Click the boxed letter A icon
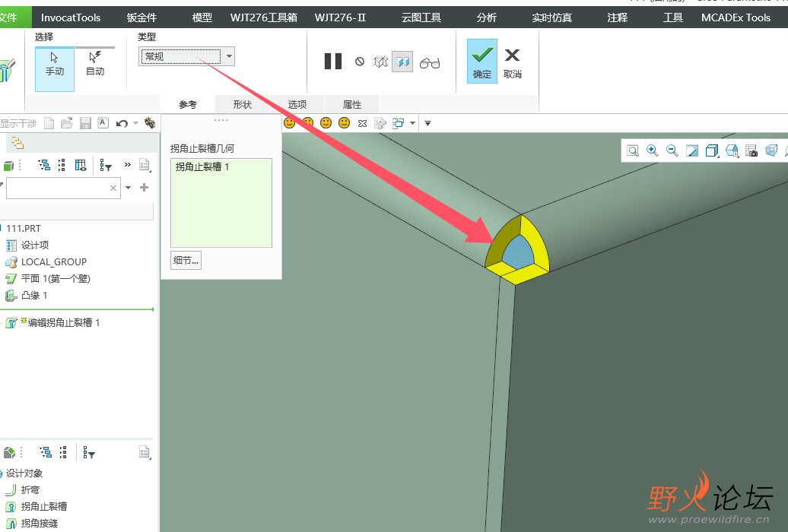 tap(103, 122)
